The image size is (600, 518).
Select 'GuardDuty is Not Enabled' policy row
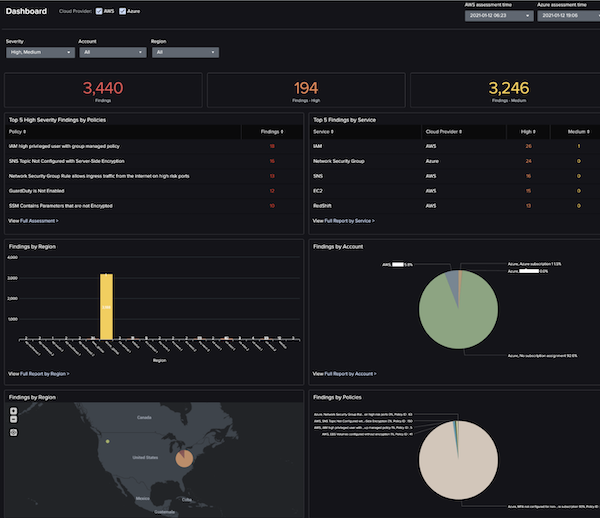coord(154,191)
